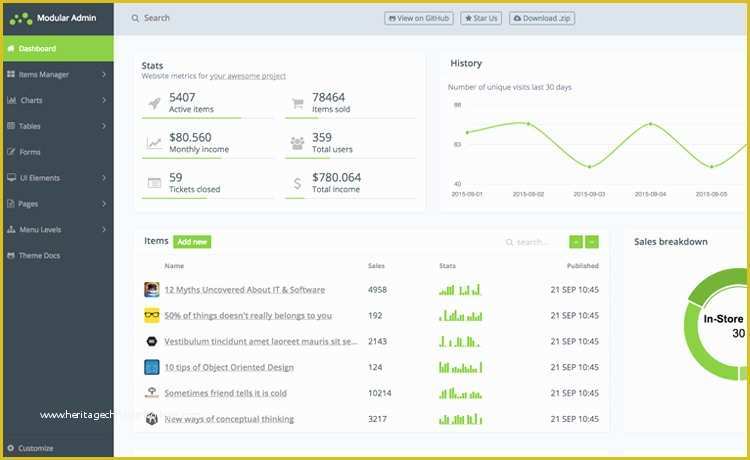Click the dollar icon for Total income
Image resolution: width=750 pixels, height=460 pixels.
(x=298, y=183)
